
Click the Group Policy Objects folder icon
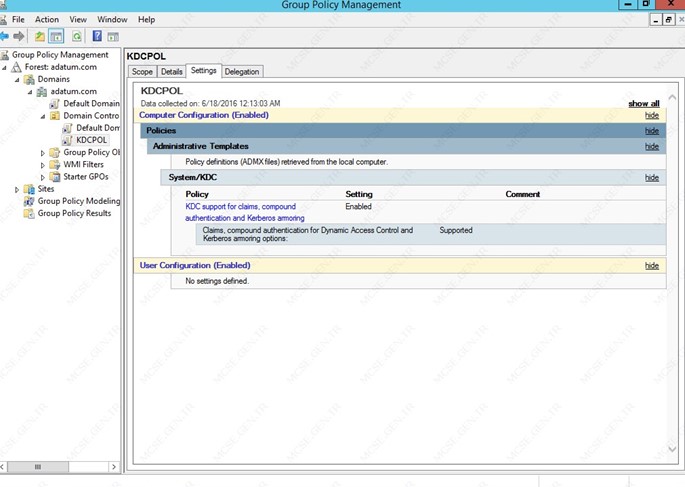55,152
